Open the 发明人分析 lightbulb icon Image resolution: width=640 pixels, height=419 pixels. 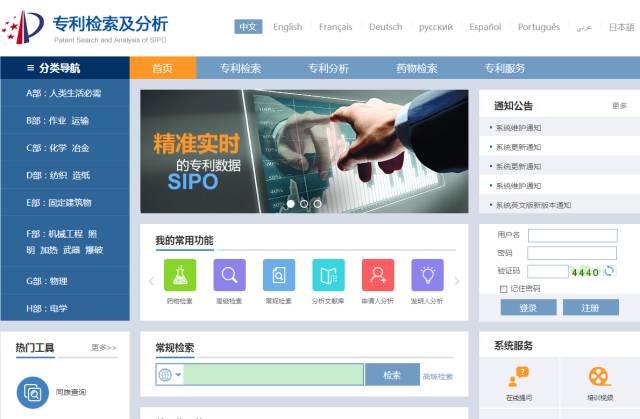tap(427, 275)
